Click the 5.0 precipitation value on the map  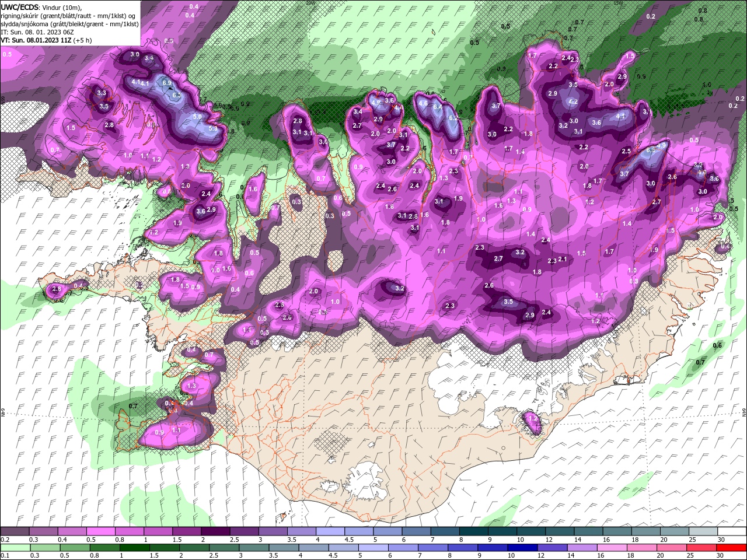tap(197, 117)
